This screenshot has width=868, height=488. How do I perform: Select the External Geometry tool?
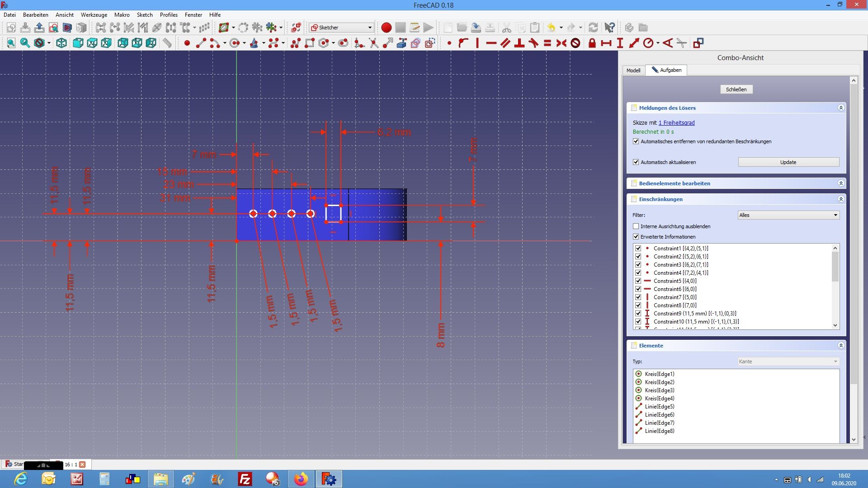point(401,43)
